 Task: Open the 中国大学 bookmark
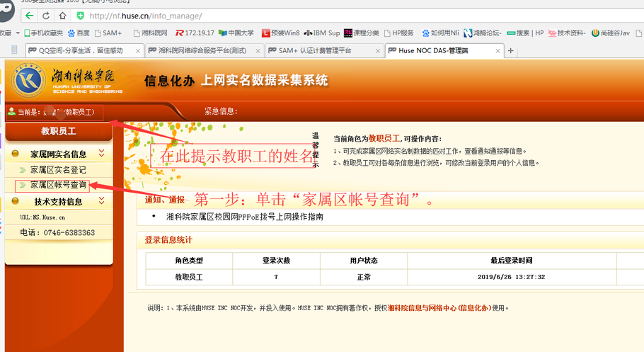coord(236,33)
